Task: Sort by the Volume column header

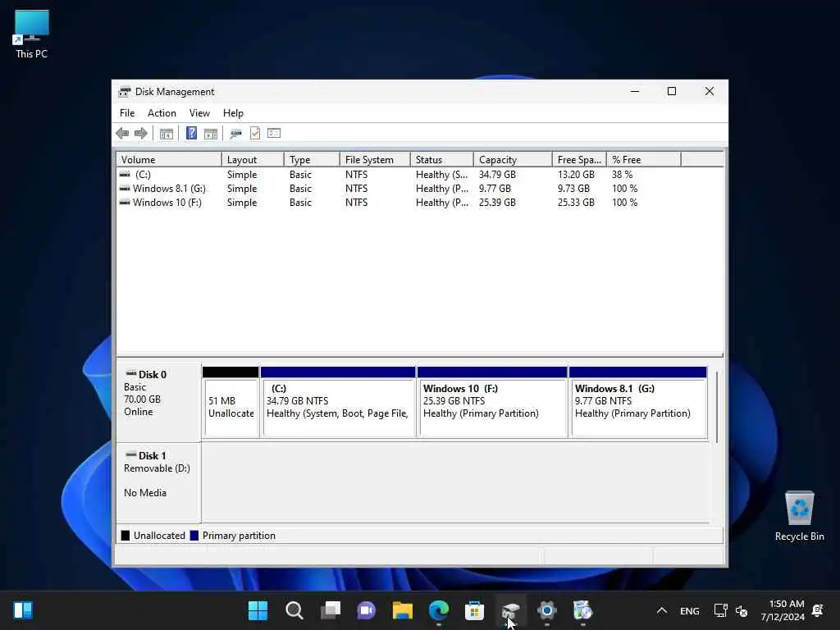Action: (x=169, y=160)
